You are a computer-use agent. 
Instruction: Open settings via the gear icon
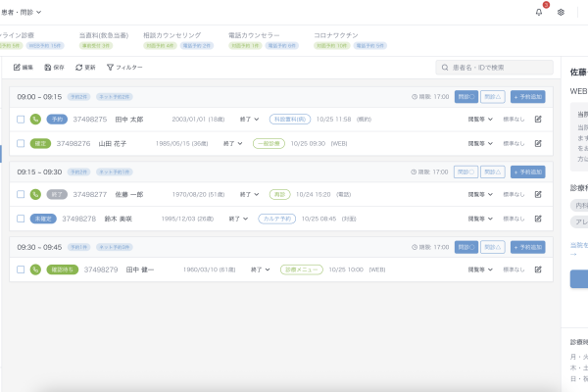coord(561,12)
